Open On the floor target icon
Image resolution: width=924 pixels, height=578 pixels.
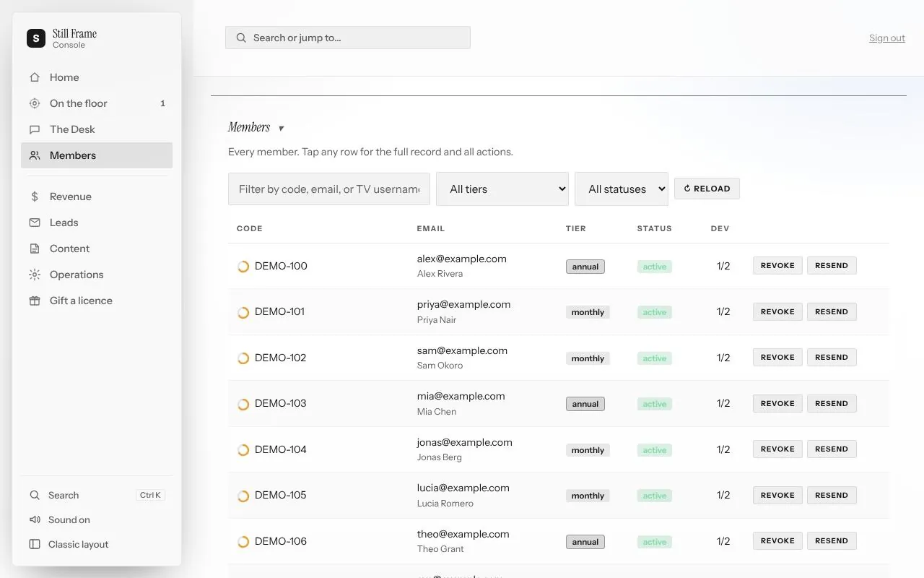(x=35, y=103)
